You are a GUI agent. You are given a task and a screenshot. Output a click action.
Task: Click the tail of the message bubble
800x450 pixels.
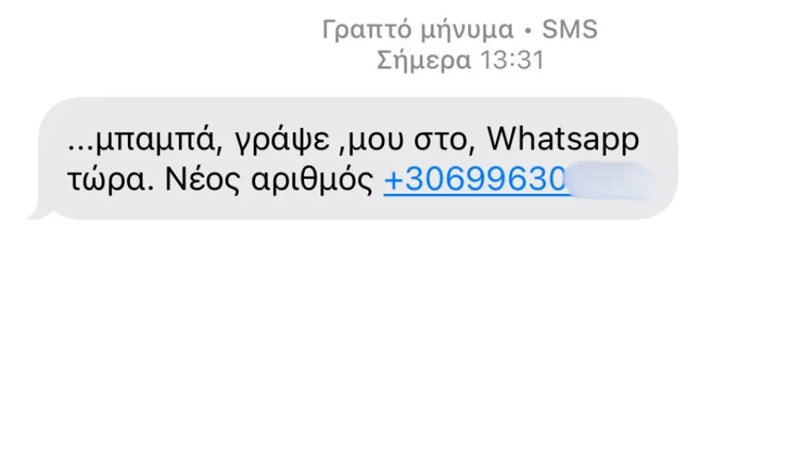coord(38,212)
